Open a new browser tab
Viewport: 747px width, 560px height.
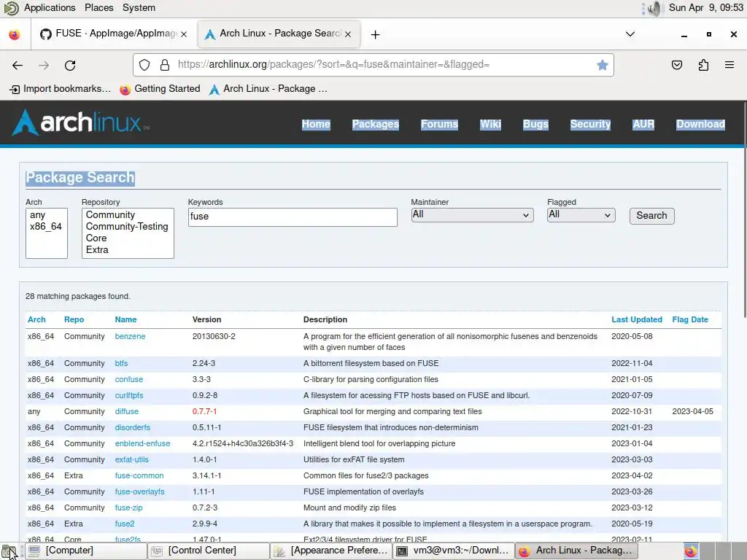tap(376, 34)
